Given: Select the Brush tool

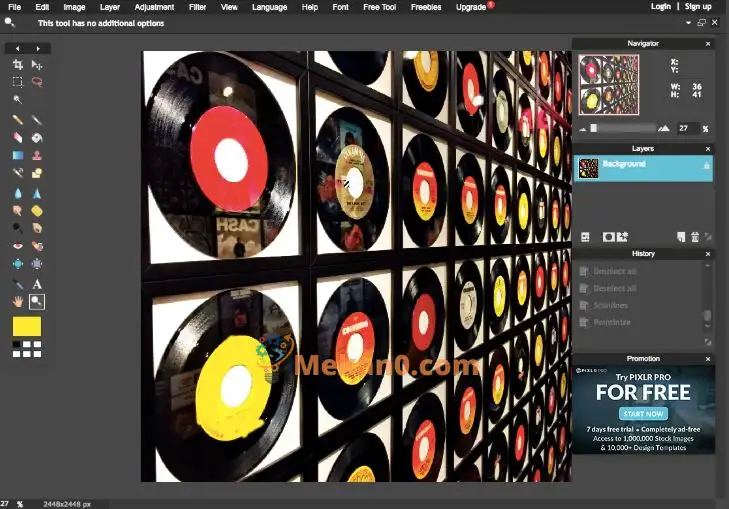Looking at the screenshot, I should [37, 120].
